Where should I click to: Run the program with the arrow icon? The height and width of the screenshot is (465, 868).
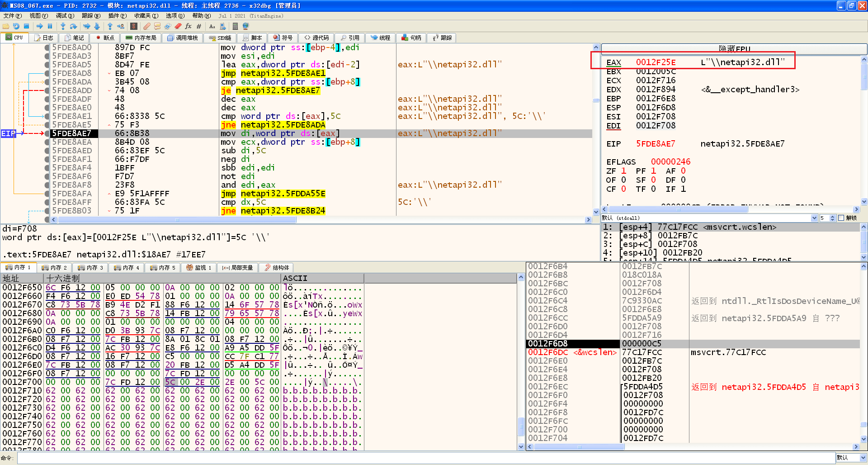(40, 26)
